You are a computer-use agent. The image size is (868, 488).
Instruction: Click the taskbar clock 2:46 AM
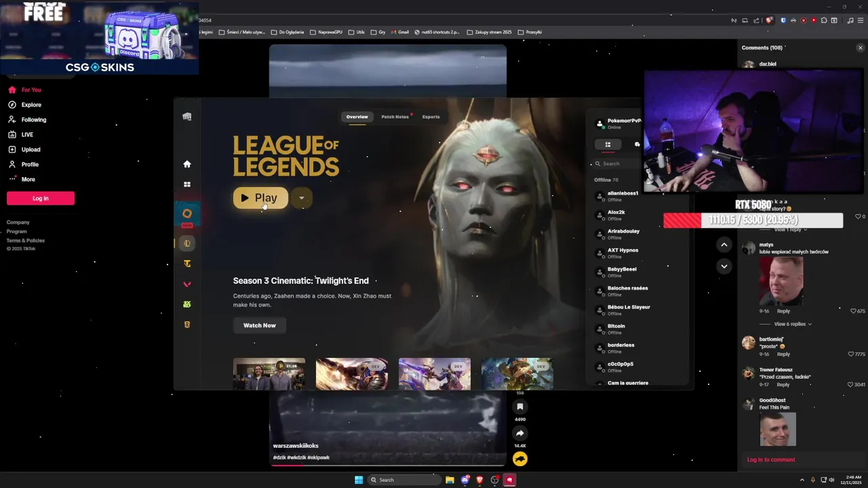pyautogui.click(x=850, y=480)
